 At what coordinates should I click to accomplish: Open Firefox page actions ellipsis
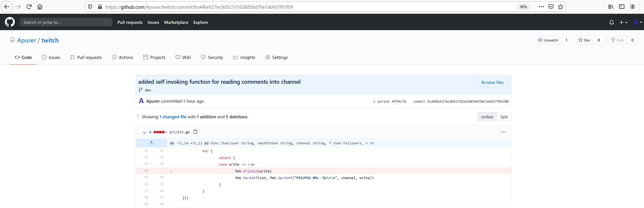[541, 7]
